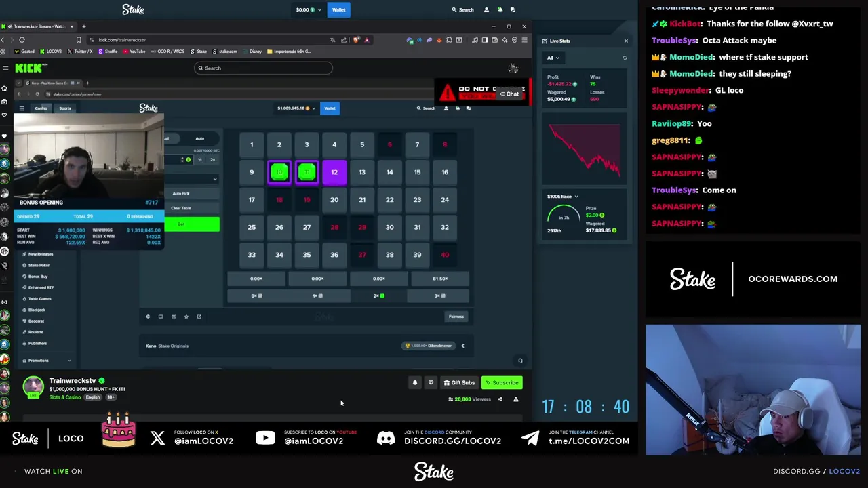Deselect highlighted Keno tile 12
The image size is (868, 488).
click(334, 173)
